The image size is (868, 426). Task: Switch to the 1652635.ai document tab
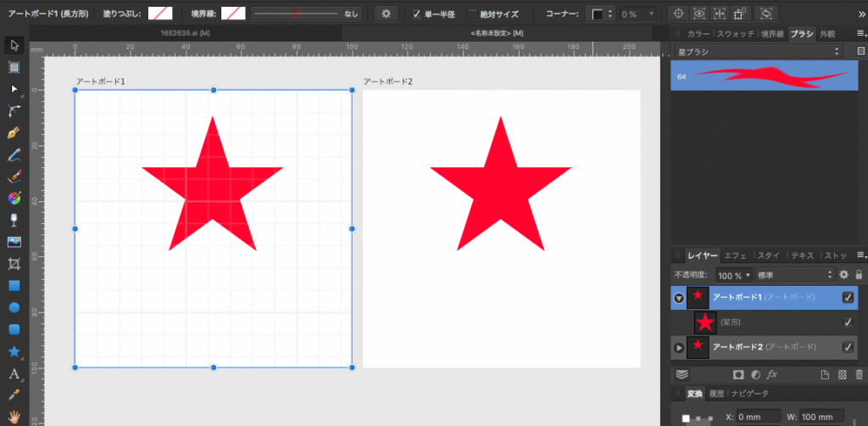(185, 33)
